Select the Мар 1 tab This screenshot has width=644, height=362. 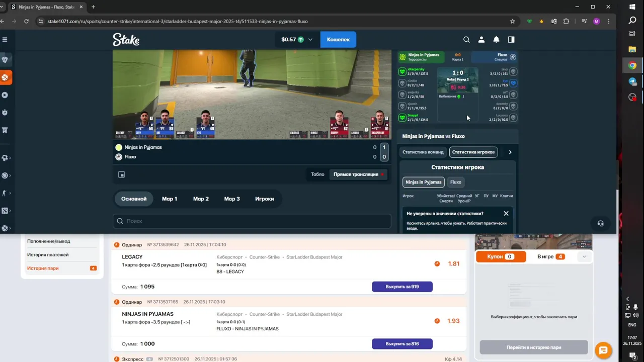[170, 199]
